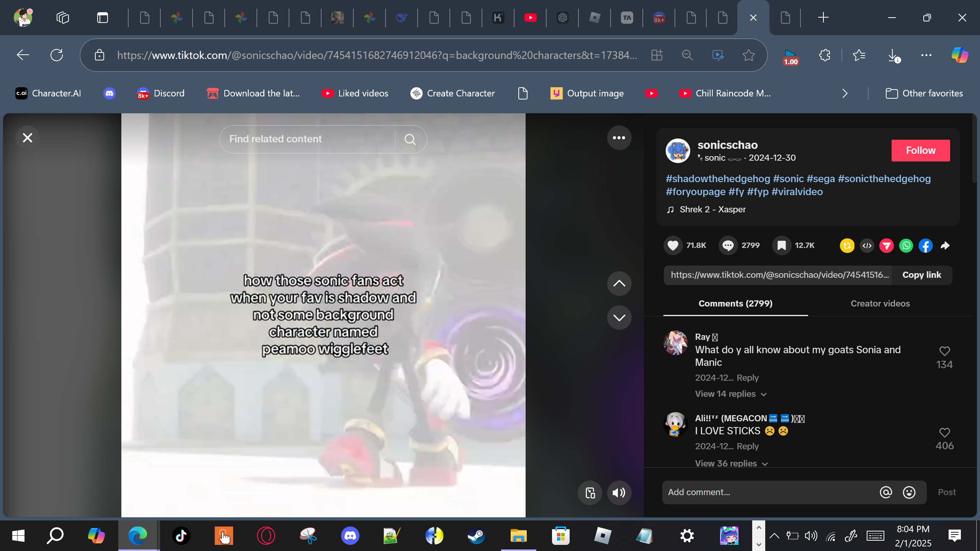Switch to the Creator videos tab

tap(880, 303)
